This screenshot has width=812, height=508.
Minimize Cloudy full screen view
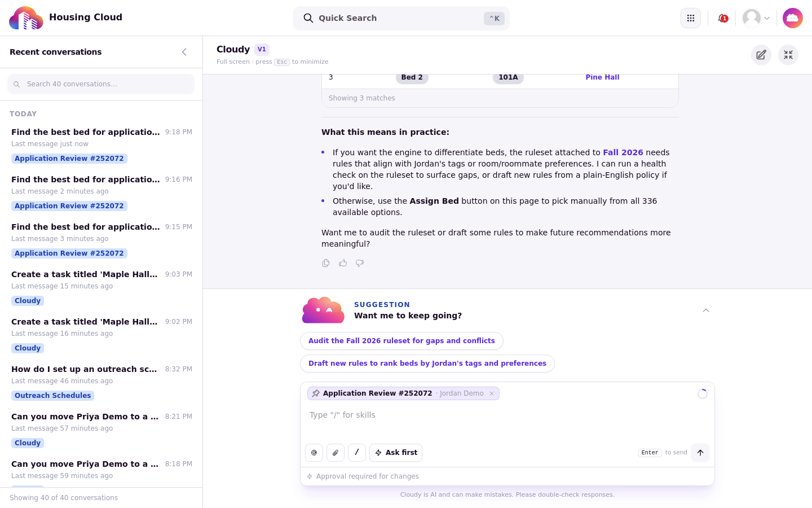point(788,55)
